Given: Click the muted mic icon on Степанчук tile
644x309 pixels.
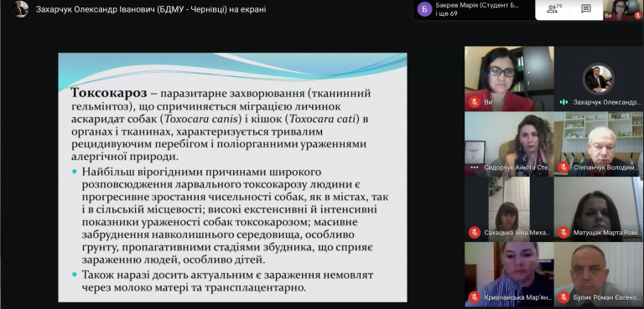Looking at the screenshot, I should (x=563, y=167).
